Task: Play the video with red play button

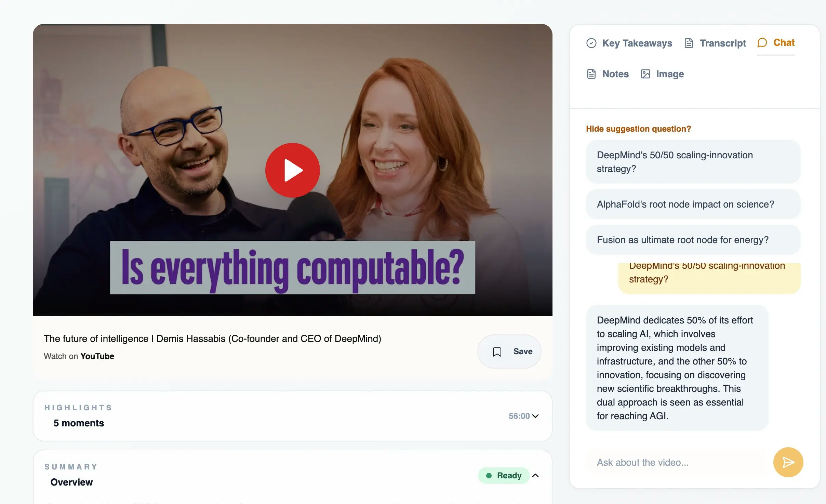Action: 292,170
